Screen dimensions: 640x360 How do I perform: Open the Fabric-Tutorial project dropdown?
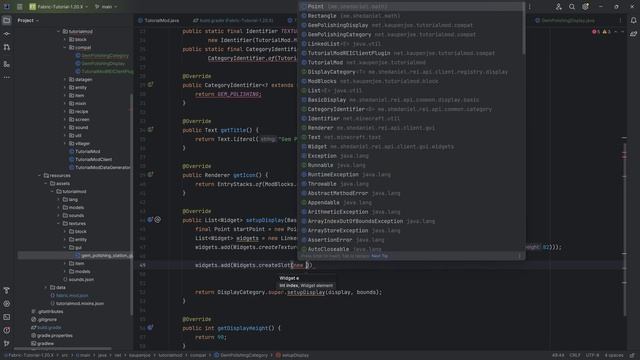[x=58, y=7]
